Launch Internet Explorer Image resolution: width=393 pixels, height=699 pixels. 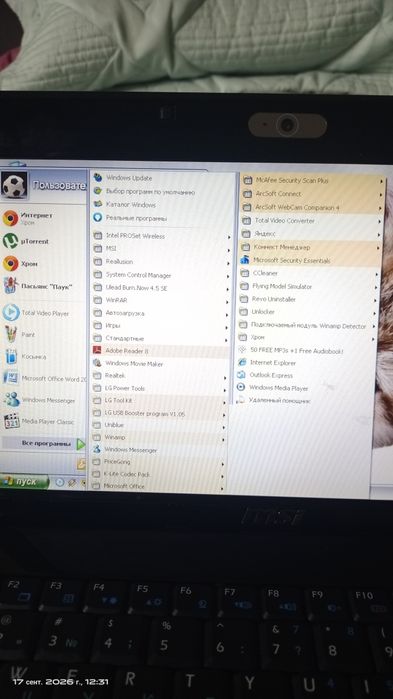306,363
